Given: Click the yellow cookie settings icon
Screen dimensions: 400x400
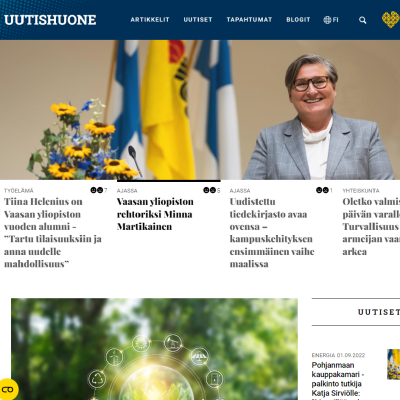Looking at the screenshot, I should pyautogui.click(x=8, y=389).
